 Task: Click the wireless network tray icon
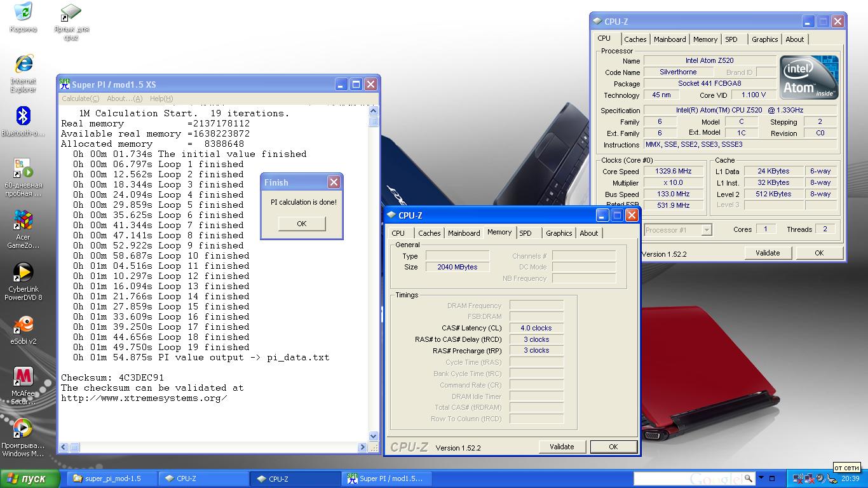(x=797, y=478)
